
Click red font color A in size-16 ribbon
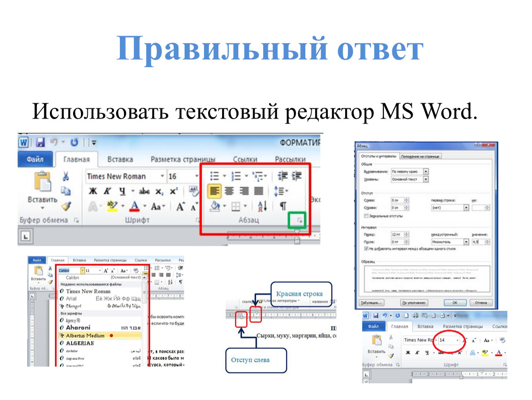tap(135, 206)
